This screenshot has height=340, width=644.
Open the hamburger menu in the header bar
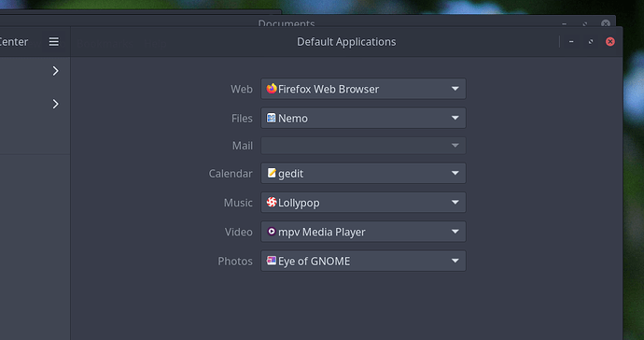[54, 41]
